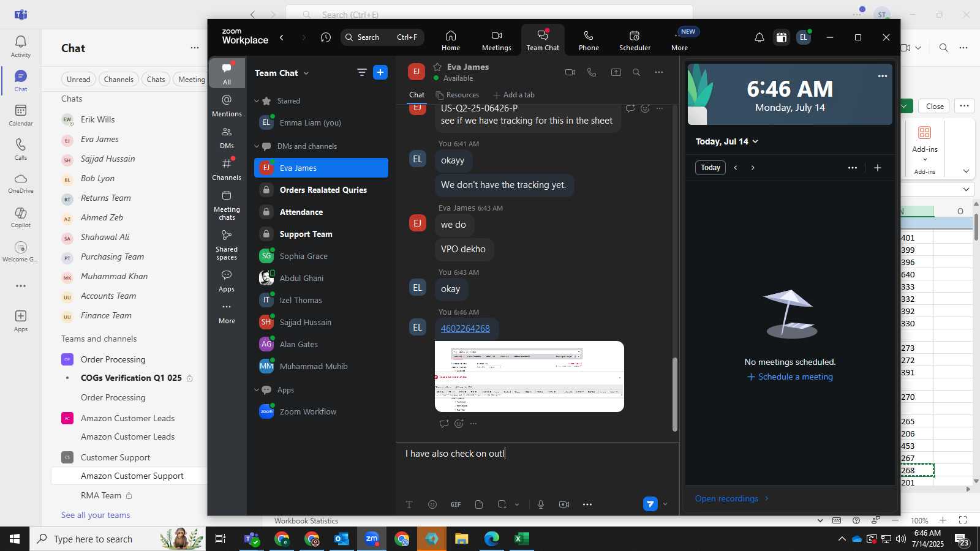Viewport: 980px width, 551px height.
Task: Click the Windows Start button
Action: pos(15,539)
